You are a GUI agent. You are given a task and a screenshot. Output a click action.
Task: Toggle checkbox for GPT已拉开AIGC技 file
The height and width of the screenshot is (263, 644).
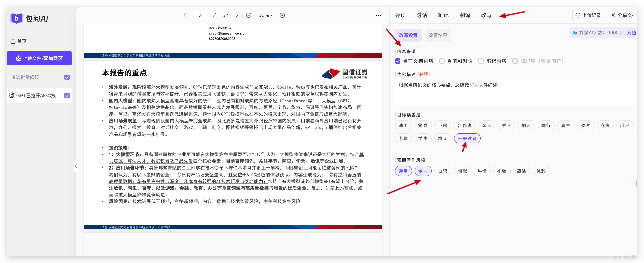(x=67, y=96)
